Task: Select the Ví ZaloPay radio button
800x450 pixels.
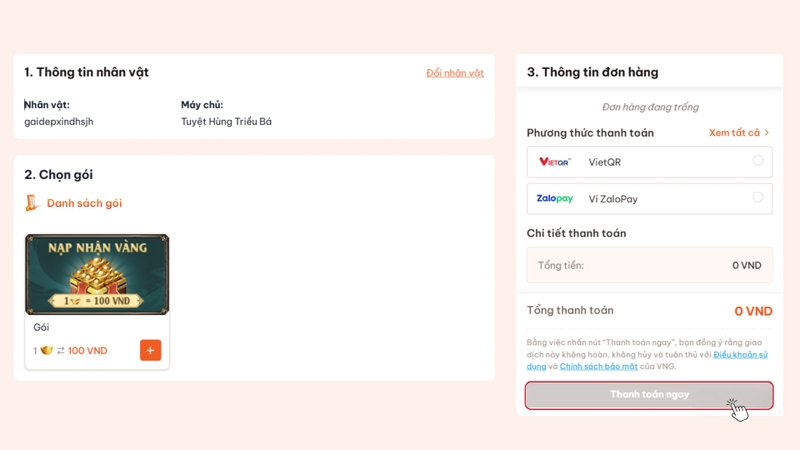Action: tap(758, 197)
